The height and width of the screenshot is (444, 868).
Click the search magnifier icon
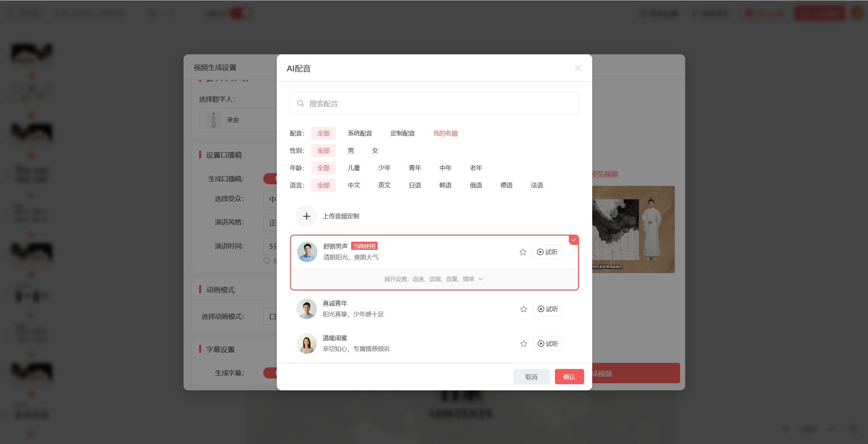[x=301, y=103]
